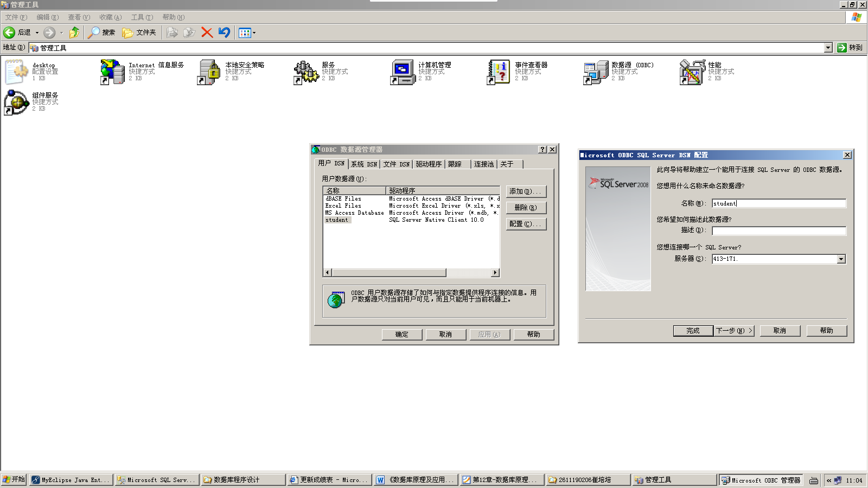Open the 帮助 menu in the menu bar

[x=173, y=17]
